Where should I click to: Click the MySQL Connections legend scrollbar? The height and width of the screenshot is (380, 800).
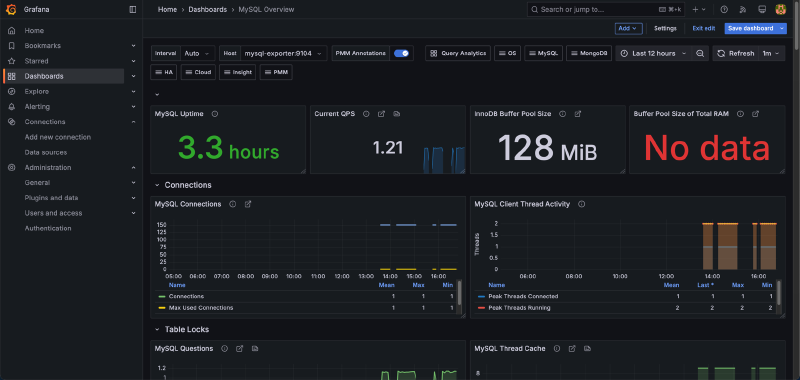(460, 292)
